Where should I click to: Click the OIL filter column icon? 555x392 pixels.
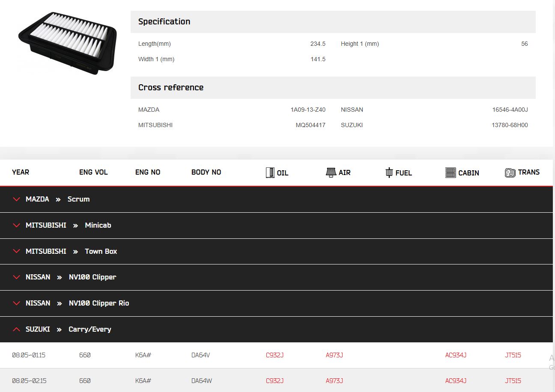tap(270, 173)
